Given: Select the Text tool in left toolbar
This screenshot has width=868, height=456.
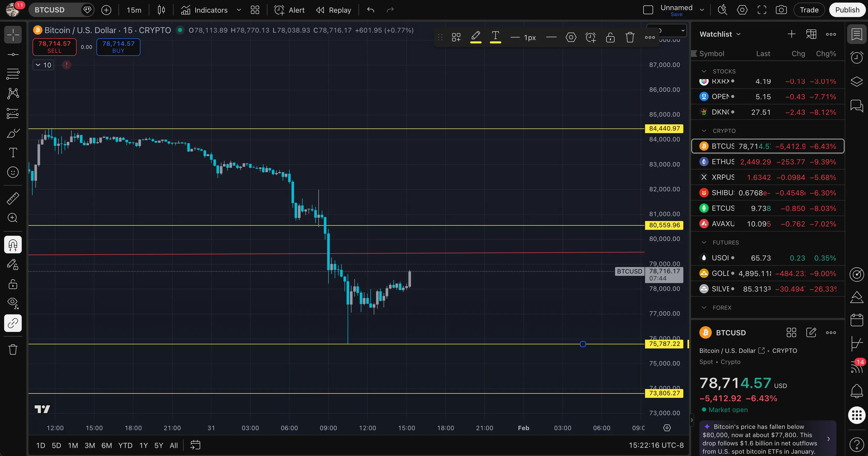Looking at the screenshot, I should click(13, 153).
